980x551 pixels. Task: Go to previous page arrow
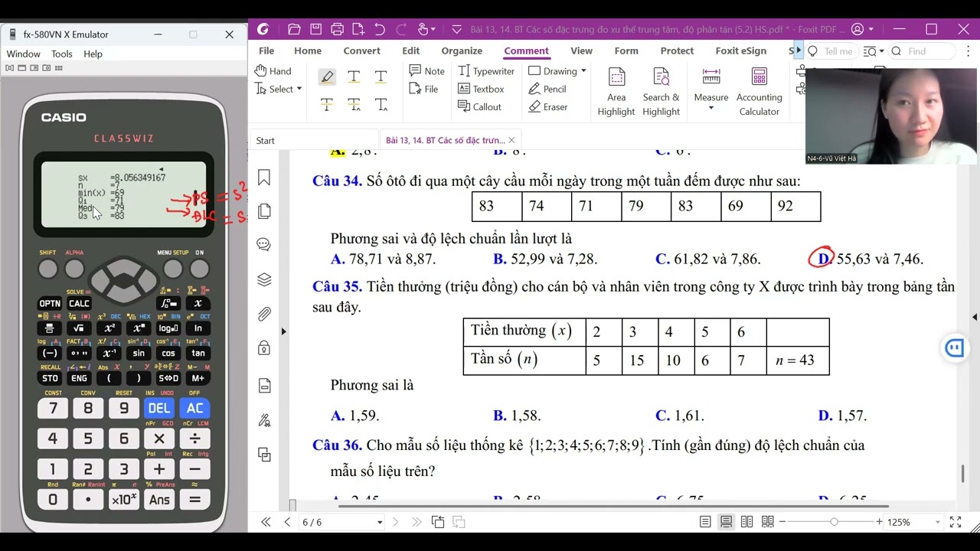[x=287, y=522]
